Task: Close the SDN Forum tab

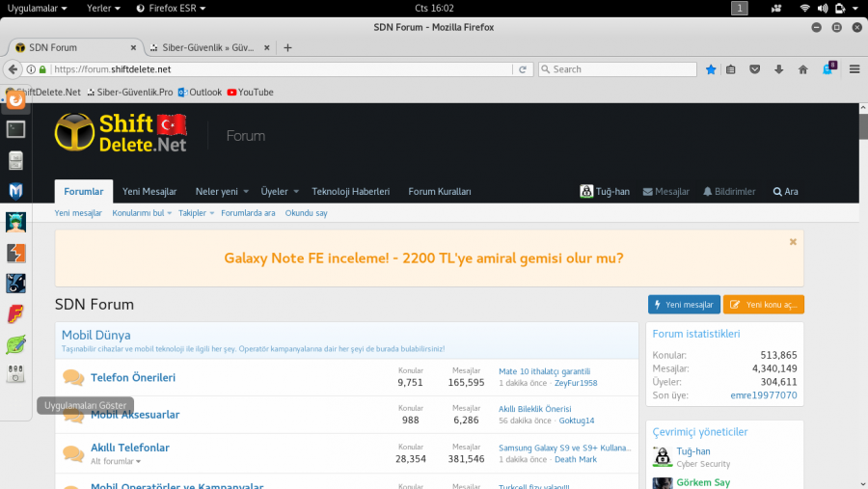Action: (x=133, y=47)
